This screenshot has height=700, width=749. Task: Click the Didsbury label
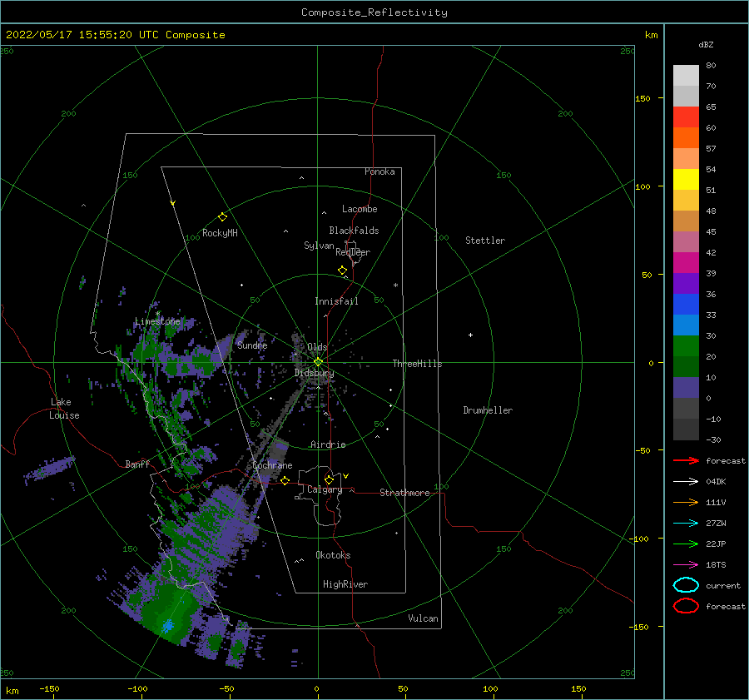pyautogui.click(x=315, y=373)
